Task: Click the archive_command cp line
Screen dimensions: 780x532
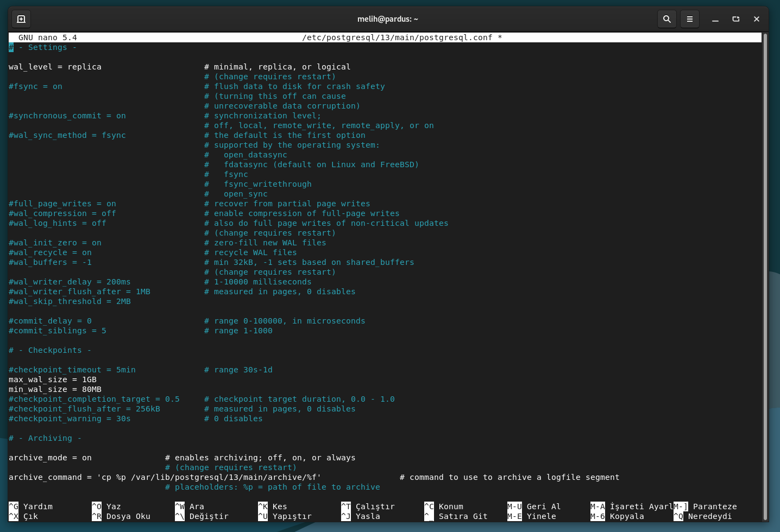Action: [x=165, y=477]
